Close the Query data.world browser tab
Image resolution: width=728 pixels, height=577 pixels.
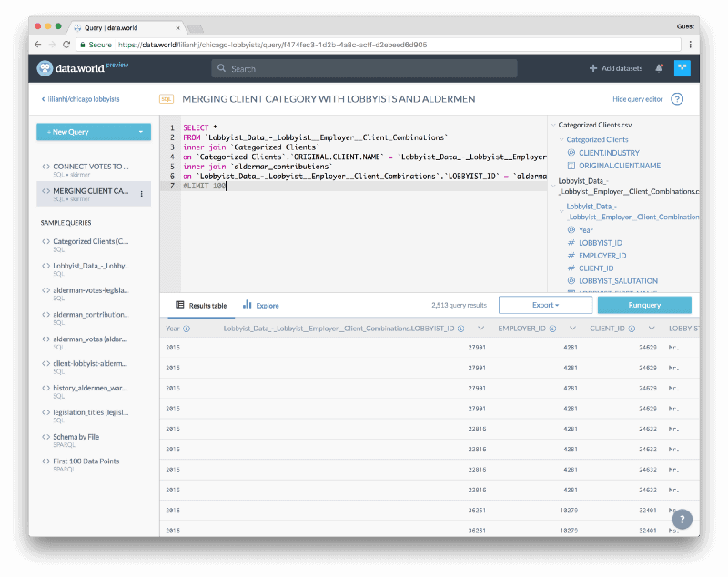(x=177, y=28)
